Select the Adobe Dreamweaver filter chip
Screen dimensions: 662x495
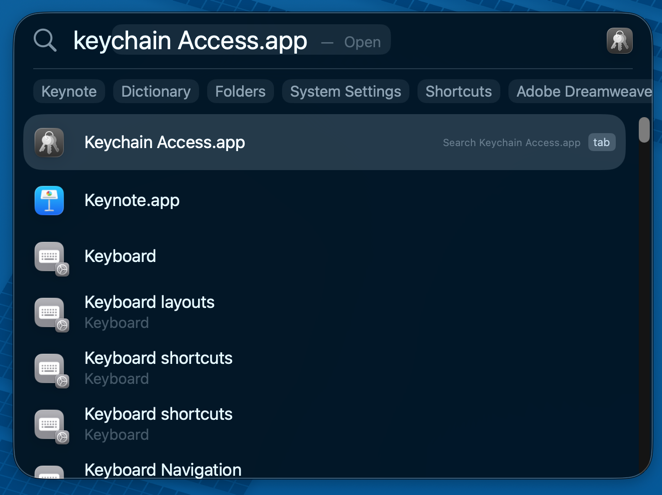(x=581, y=91)
